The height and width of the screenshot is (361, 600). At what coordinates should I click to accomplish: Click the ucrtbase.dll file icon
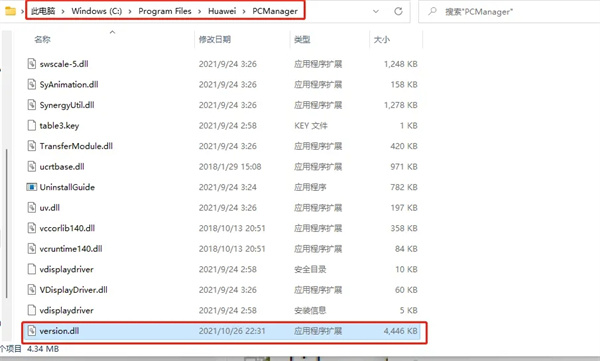coord(32,167)
